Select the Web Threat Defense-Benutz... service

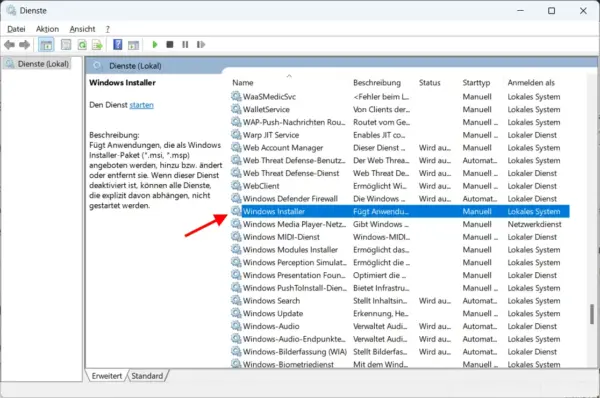coord(400,160)
